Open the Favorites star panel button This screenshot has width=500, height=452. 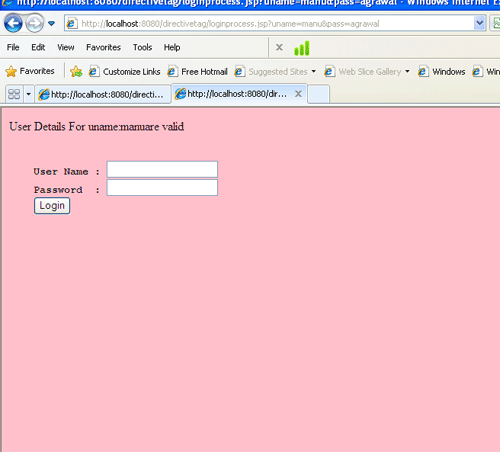[x=30, y=71]
